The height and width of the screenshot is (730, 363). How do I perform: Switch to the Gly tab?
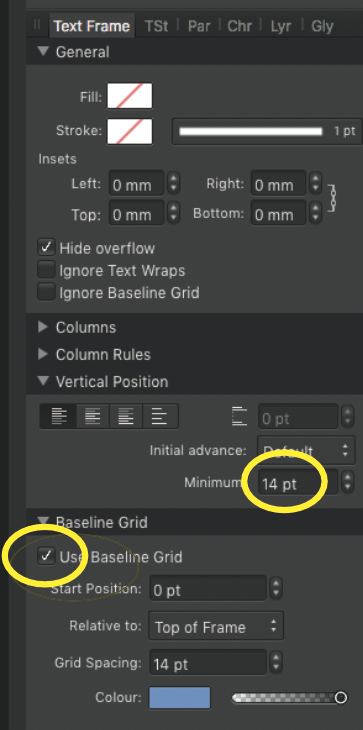(322, 26)
